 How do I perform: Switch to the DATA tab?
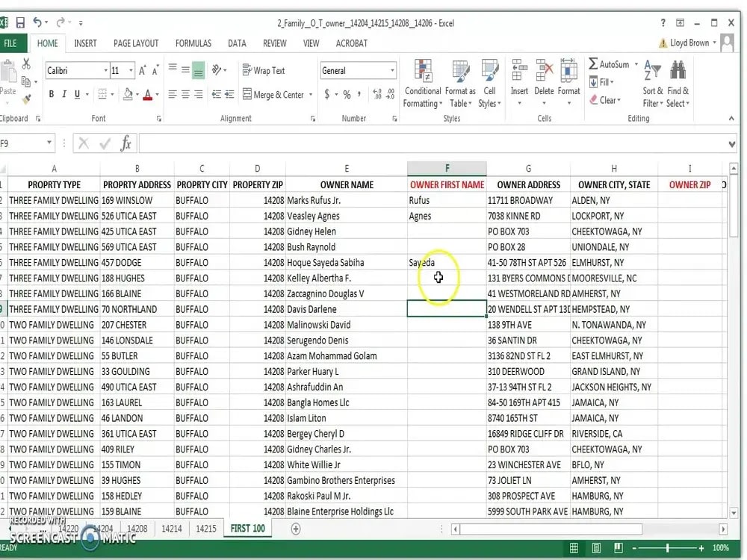pyautogui.click(x=237, y=43)
